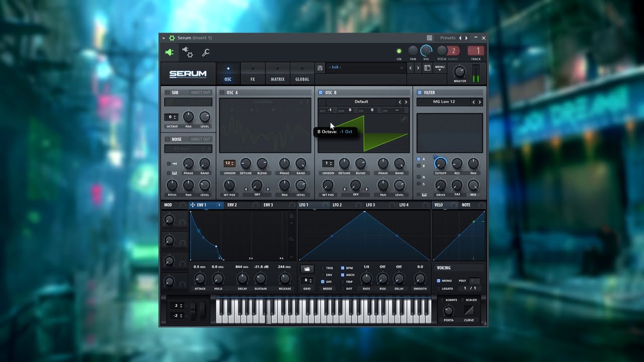Viewport: 644px width, 362px height.
Task: Open the Init preset name dropdown
Action: tap(366, 67)
